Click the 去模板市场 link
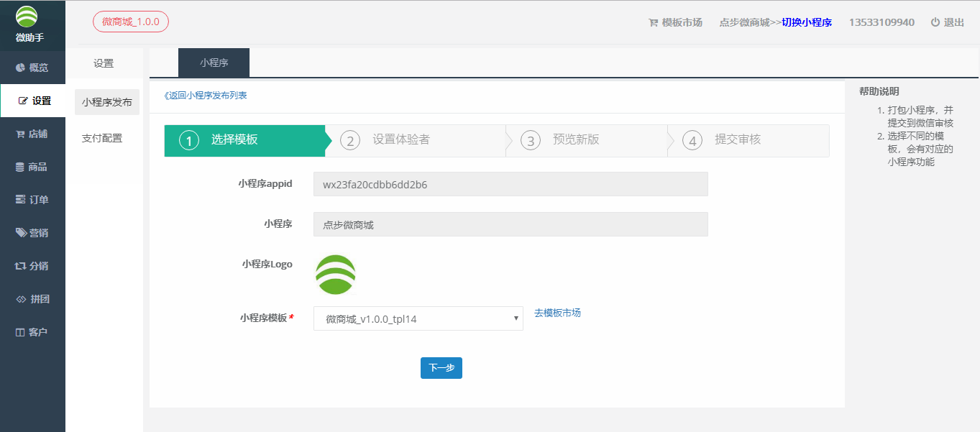This screenshot has width=980, height=432. tap(557, 313)
